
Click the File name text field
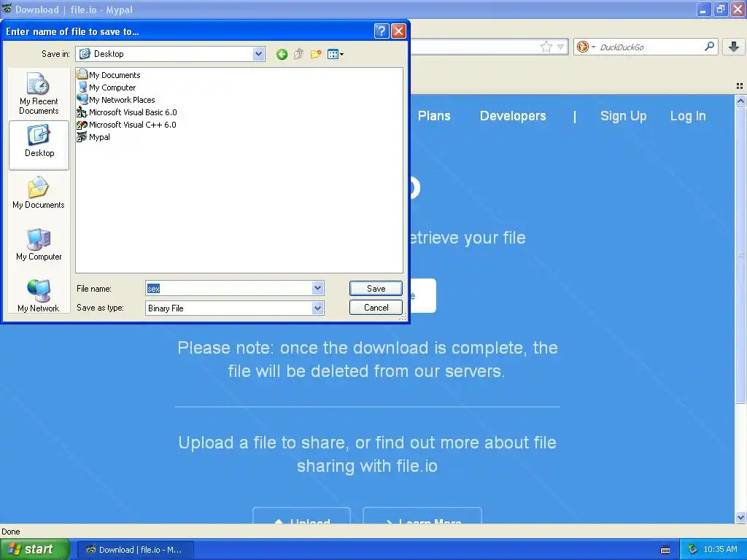228,288
